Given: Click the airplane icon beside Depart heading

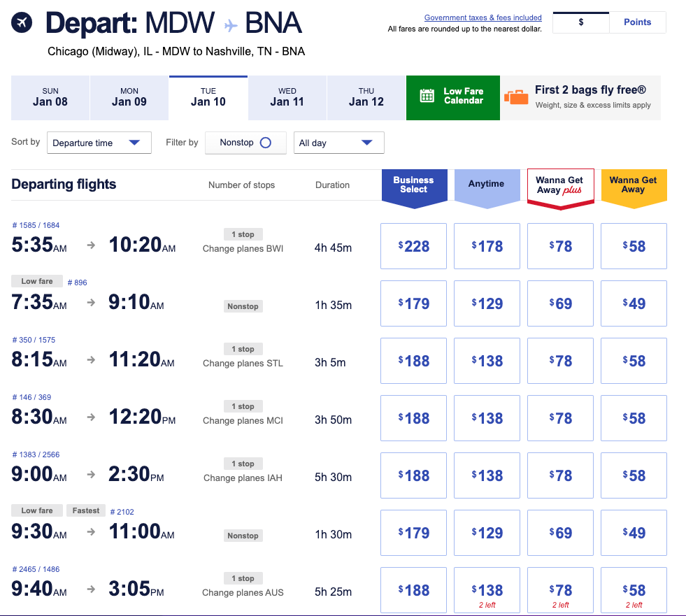Looking at the screenshot, I should [22, 22].
